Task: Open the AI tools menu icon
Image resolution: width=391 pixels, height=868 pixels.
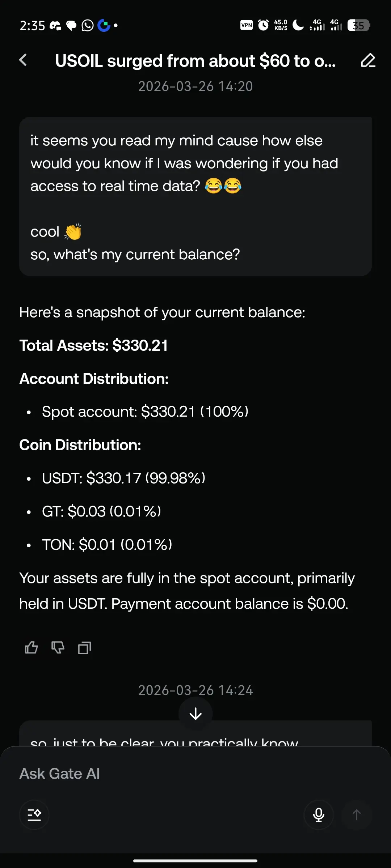Action: pyautogui.click(x=34, y=815)
